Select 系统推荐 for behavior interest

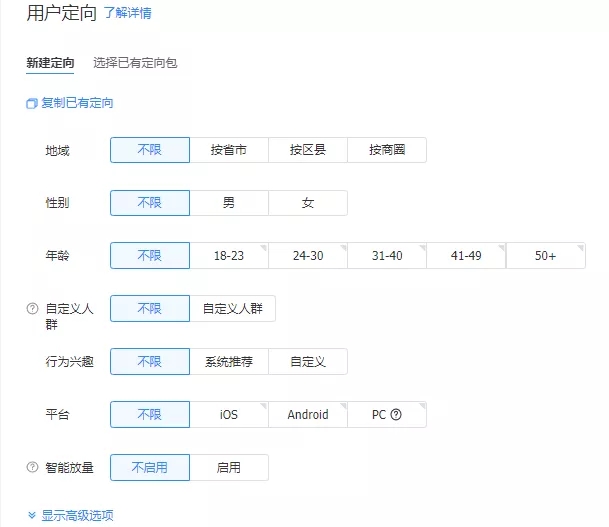229,362
